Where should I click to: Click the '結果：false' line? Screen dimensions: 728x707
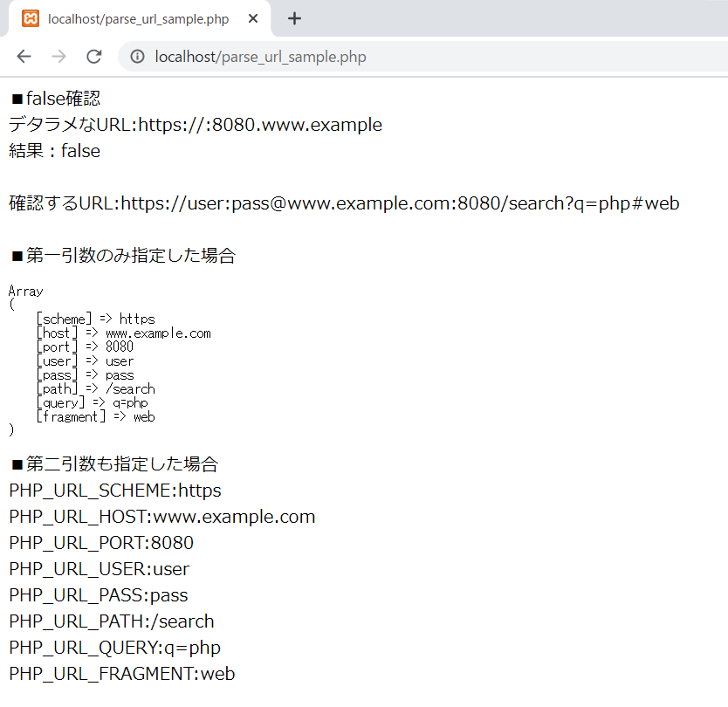[x=54, y=151]
